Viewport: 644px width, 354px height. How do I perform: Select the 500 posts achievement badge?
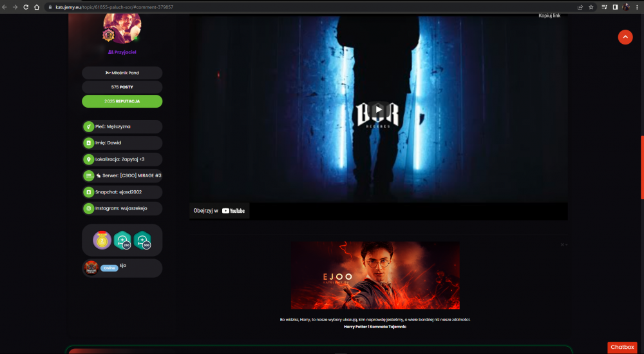point(142,240)
